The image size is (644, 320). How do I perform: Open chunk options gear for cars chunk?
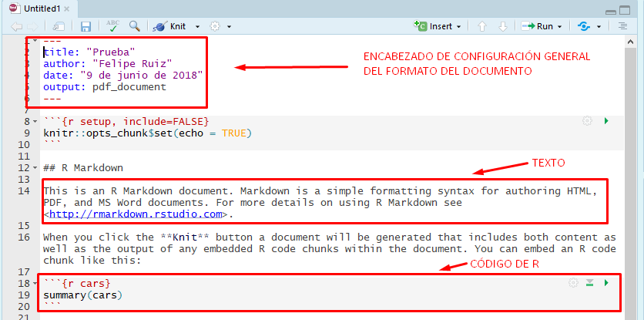click(x=573, y=283)
